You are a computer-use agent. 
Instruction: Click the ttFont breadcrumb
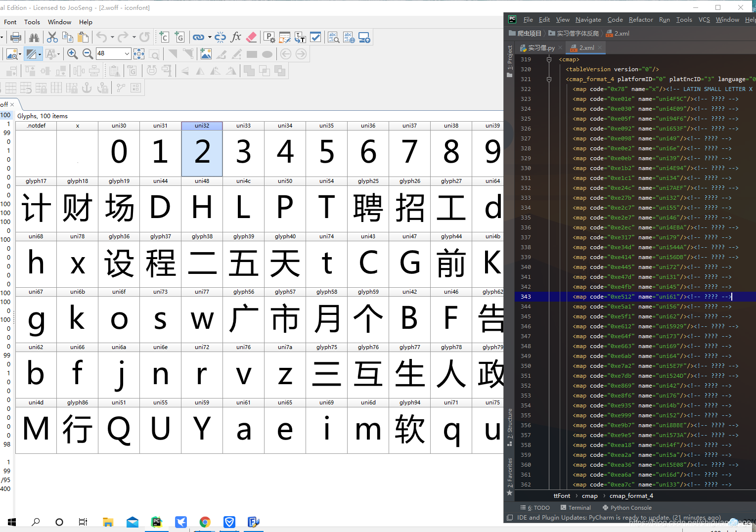[562, 496]
